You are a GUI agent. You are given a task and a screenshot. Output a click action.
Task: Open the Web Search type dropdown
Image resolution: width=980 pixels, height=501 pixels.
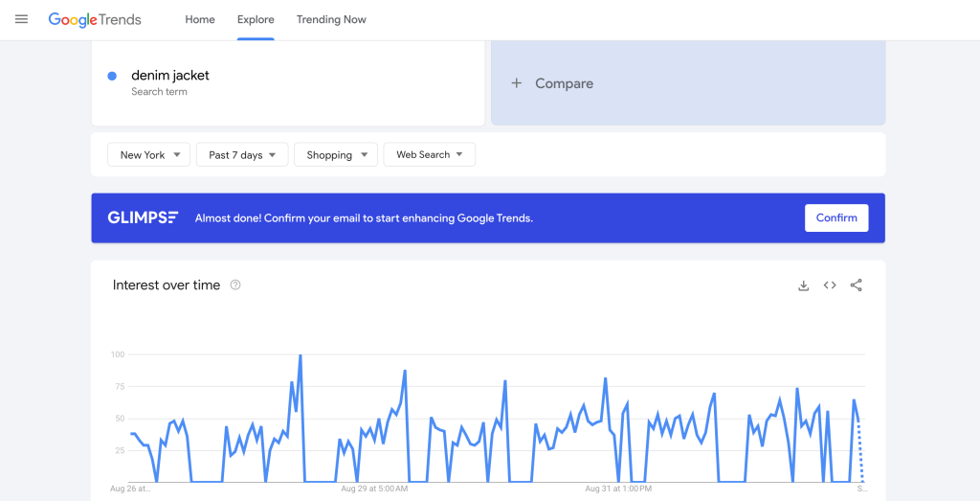(430, 154)
